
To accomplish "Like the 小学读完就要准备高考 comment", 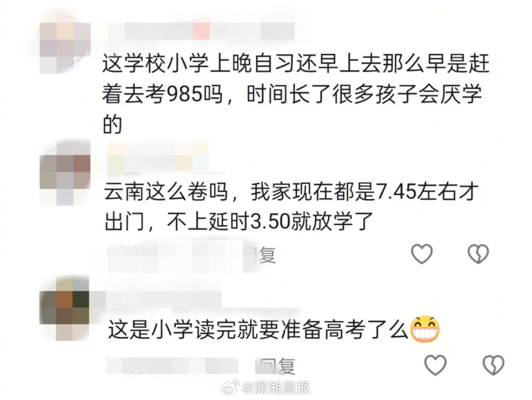I will coord(435,365).
